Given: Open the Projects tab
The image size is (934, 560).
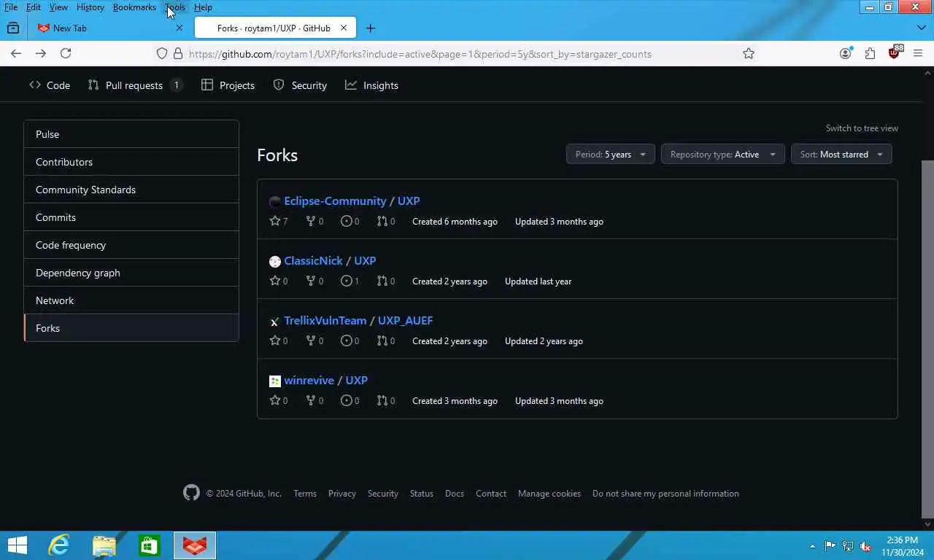Looking at the screenshot, I should click(228, 85).
